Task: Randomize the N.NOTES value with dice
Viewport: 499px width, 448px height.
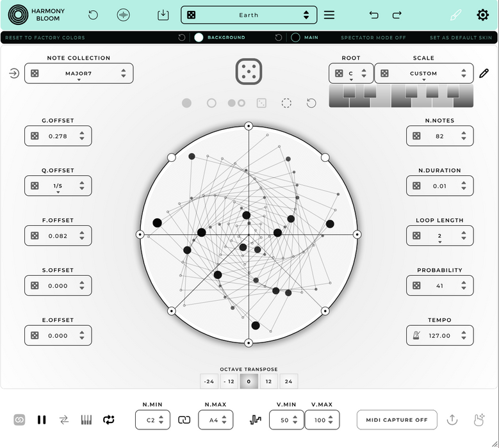Action: [416, 136]
